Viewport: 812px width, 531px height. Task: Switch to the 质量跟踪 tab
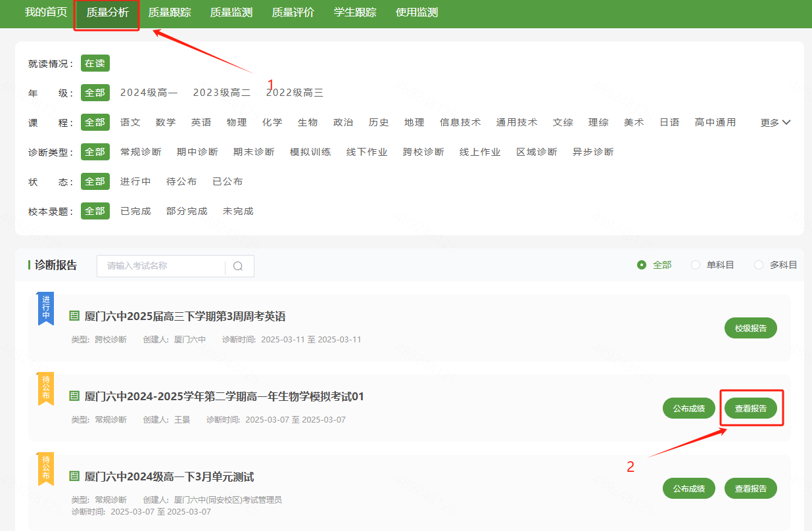(x=170, y=12)
